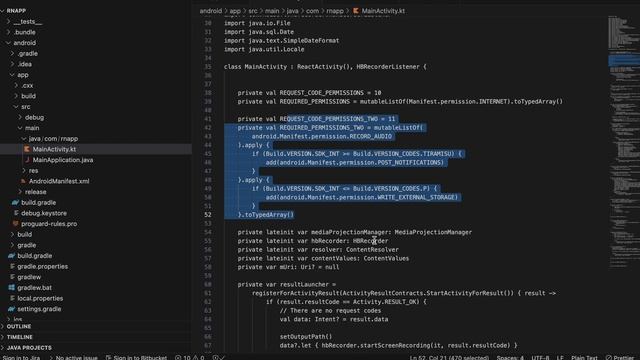Image resolution: width=640 pixels, height=360 pixels.
Task: Collapse the RNAPP root folder
Action: pos(3,11)
